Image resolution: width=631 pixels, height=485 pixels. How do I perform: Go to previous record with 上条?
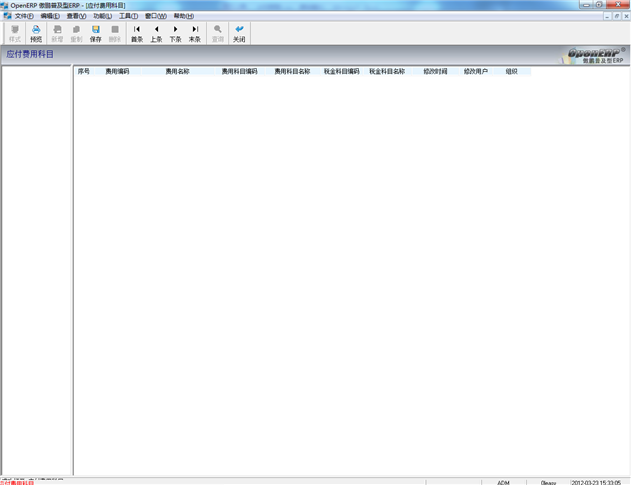pyautogui.click(x=156, y=33)
